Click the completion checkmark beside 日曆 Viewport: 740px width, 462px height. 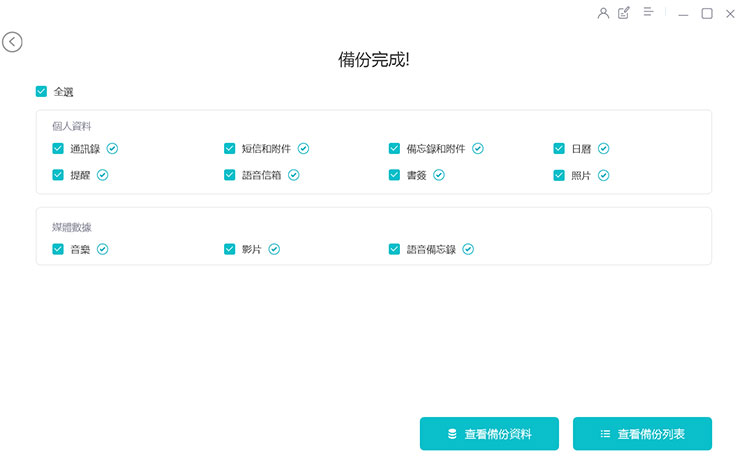pos(604,149)
